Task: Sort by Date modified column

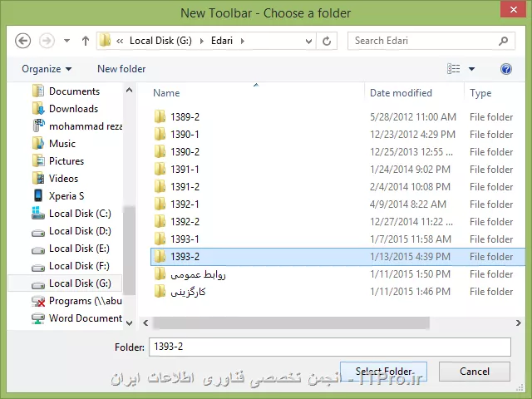Action: point(401,93)
